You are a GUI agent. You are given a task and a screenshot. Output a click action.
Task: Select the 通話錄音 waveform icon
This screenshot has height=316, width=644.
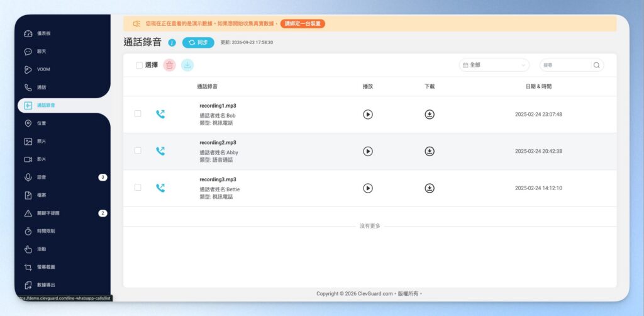28,106
